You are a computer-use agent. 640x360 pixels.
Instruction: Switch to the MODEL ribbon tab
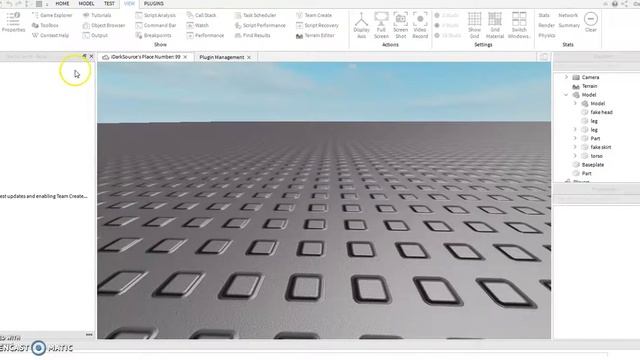click(x=86, y=4)
